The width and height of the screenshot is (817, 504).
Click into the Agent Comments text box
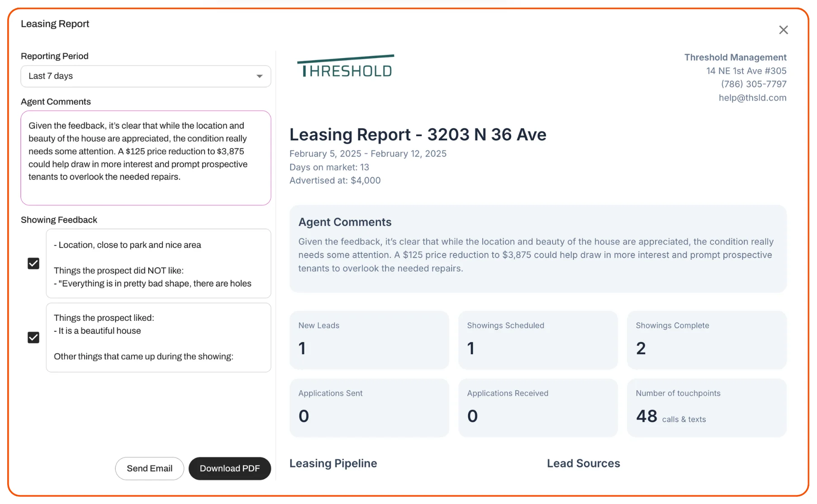145,157
